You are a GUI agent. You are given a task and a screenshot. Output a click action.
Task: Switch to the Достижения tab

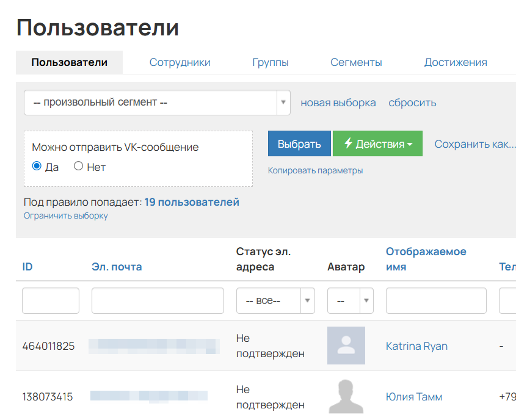tap(456, 62)
